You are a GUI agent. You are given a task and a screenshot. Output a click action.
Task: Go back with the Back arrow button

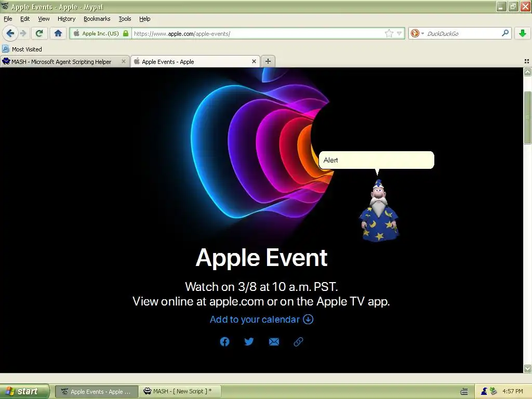click(10, 33)
